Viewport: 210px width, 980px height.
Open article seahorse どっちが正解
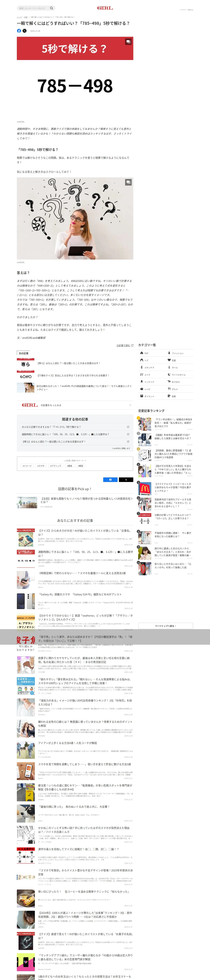tap(86, 617)
